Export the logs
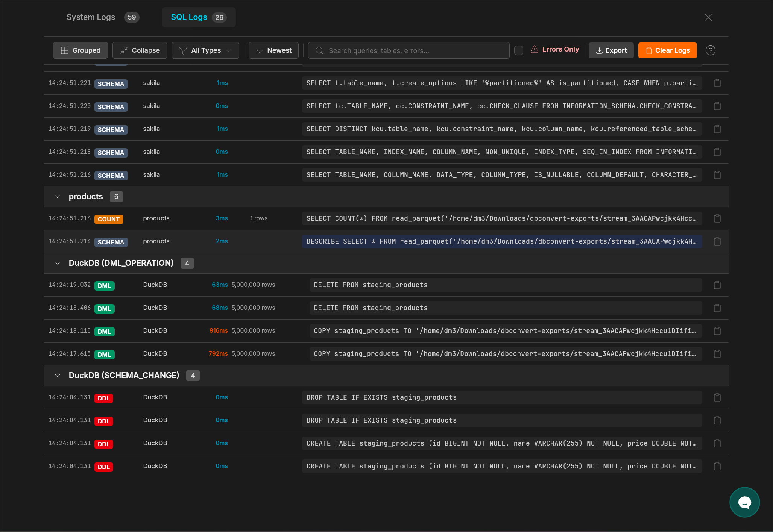This screenshot has height=532, width=773. coord(611,50)
